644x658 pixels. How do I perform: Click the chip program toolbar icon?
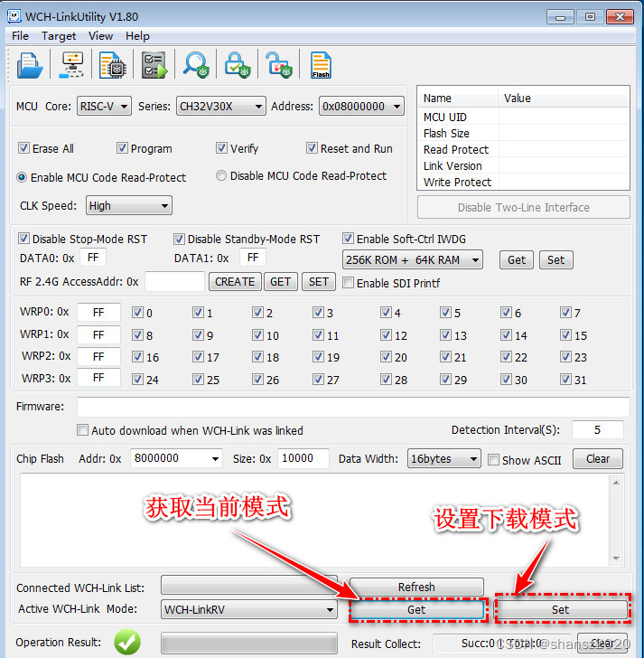click(112, 65)
